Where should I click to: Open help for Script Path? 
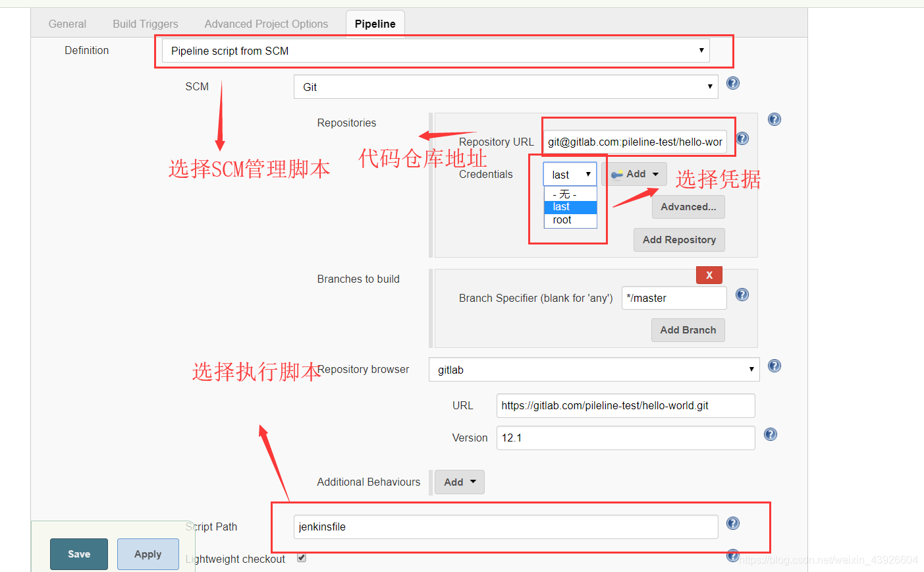[x=733, y=523]
